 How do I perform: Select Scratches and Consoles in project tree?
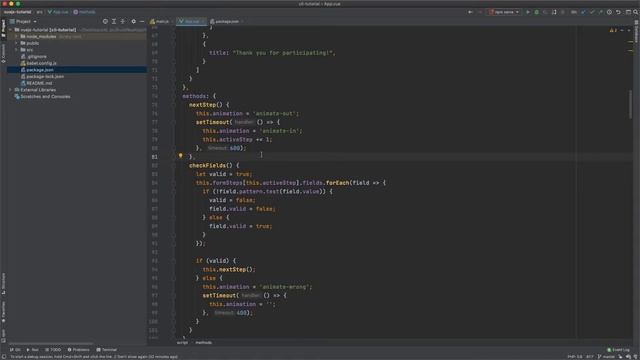45,97
